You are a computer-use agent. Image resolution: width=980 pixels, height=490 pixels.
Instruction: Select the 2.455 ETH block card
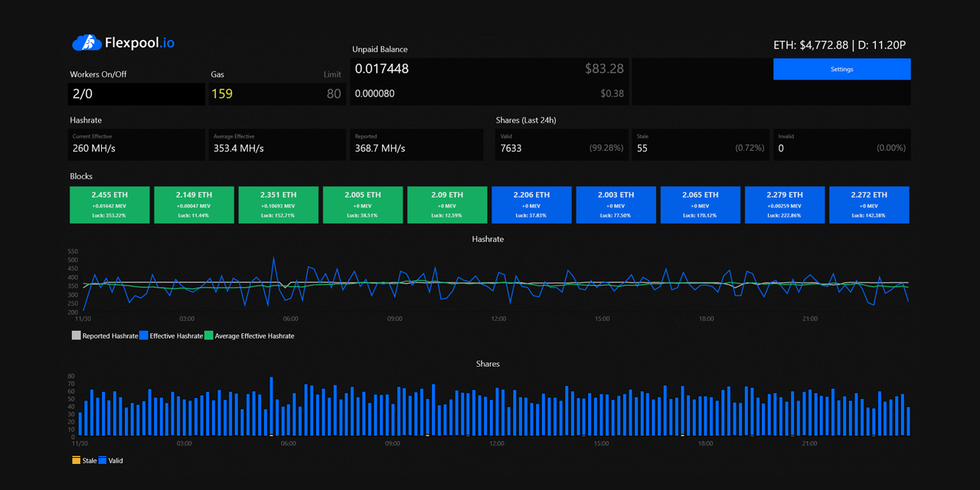coord(109,204)
